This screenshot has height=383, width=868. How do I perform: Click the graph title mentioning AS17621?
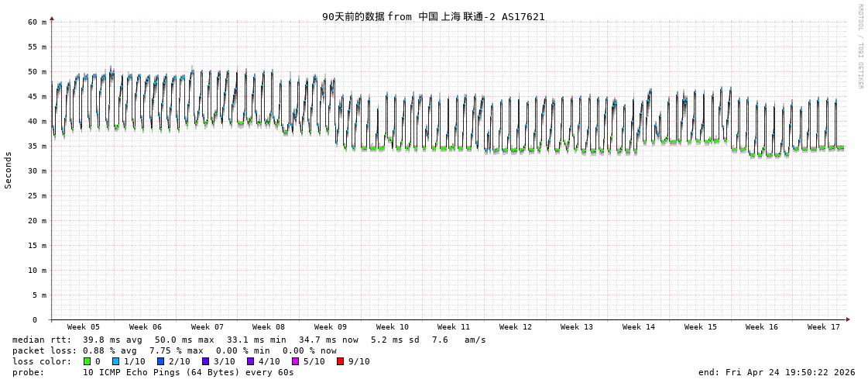click(433, 16)
